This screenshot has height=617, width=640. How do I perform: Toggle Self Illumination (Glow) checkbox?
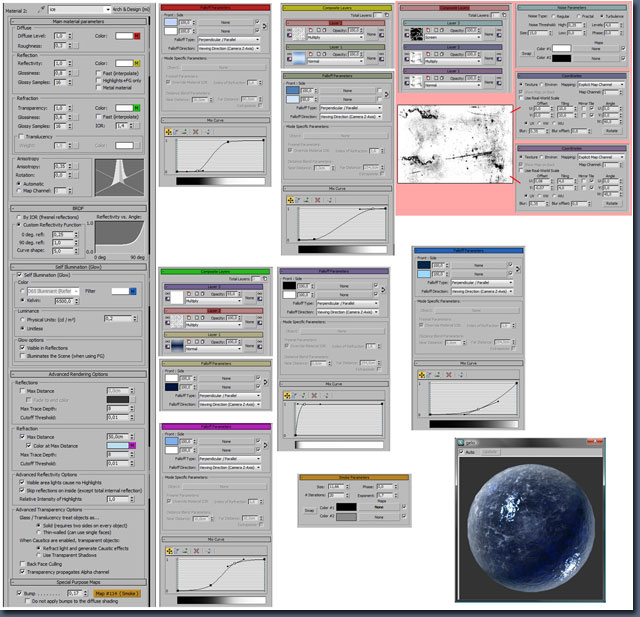pos(19,275)
